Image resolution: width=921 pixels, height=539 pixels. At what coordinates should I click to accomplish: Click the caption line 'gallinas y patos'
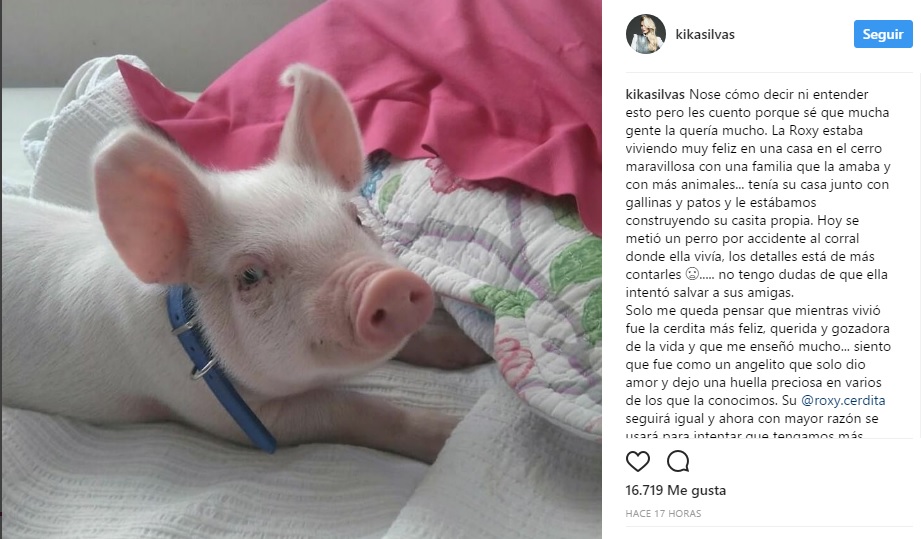(721, 203)
